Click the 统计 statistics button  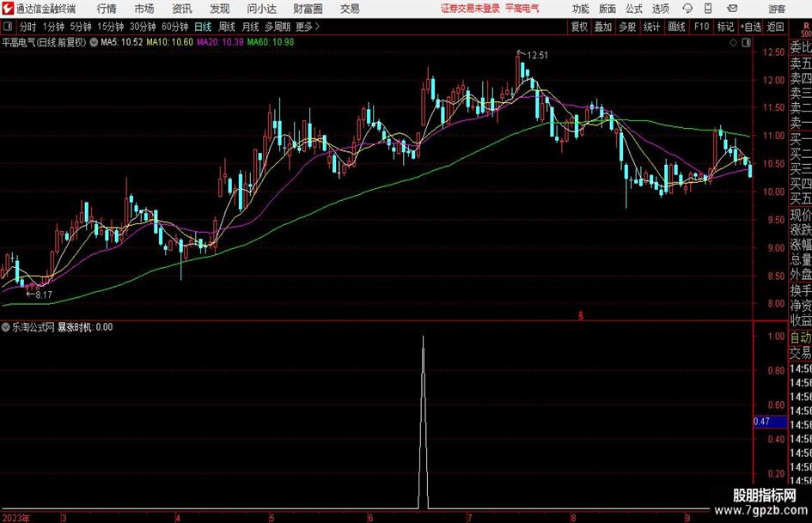651,27
